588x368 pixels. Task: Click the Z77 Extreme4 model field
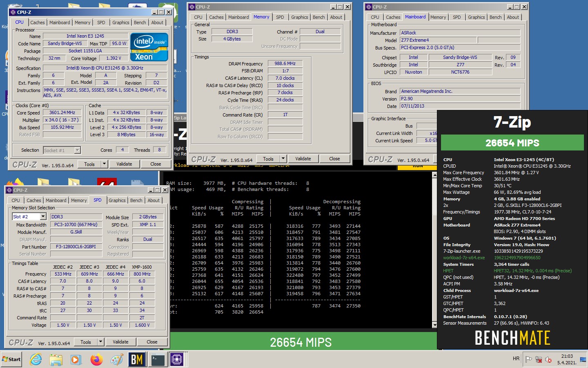click(x=438, y=40)
